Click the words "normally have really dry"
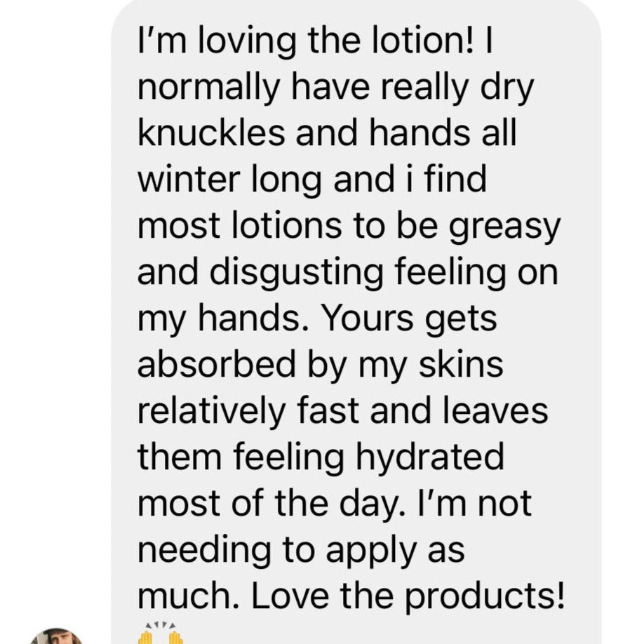The image size is (644, 644). tap(335, 88)
